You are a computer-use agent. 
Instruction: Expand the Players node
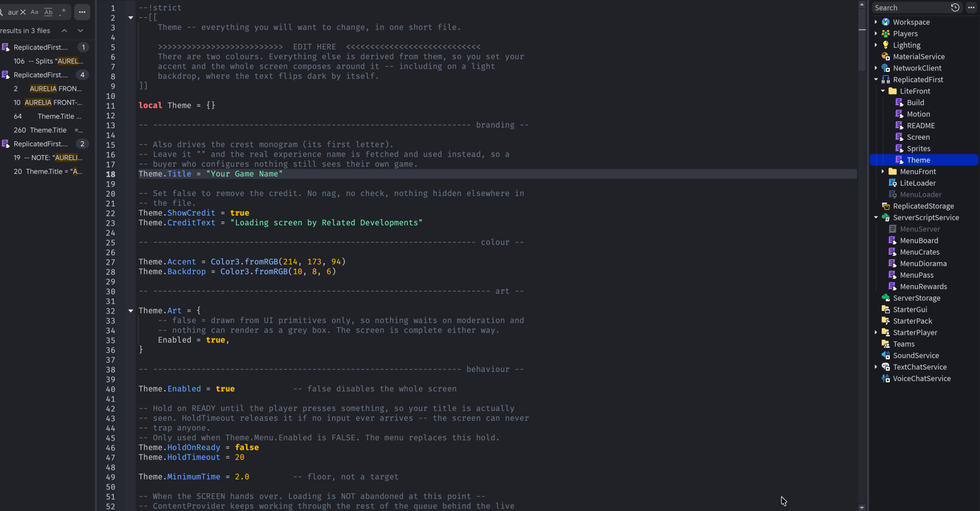click(x=876, y=33)
